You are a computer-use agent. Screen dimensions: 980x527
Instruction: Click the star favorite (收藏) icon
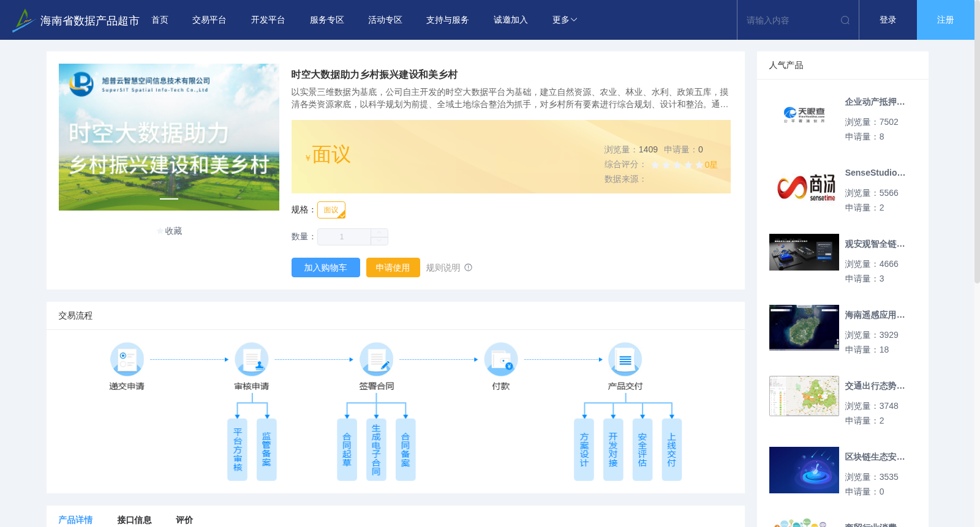(x=160, y=231)
